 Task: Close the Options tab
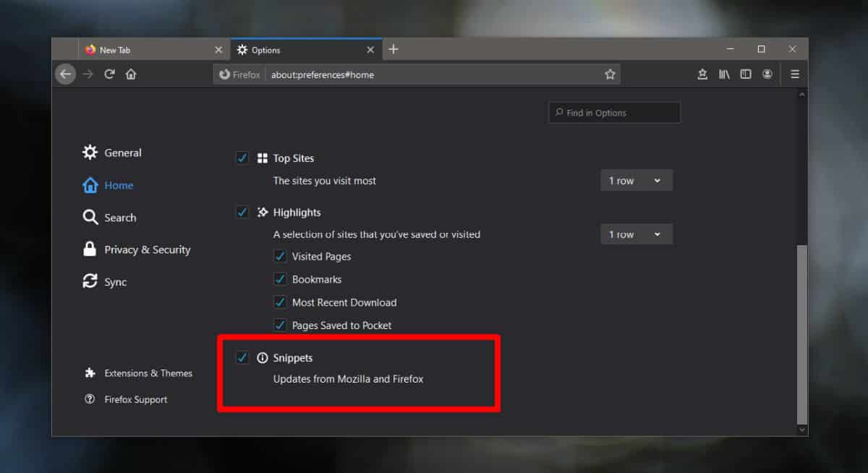[370, 50]
